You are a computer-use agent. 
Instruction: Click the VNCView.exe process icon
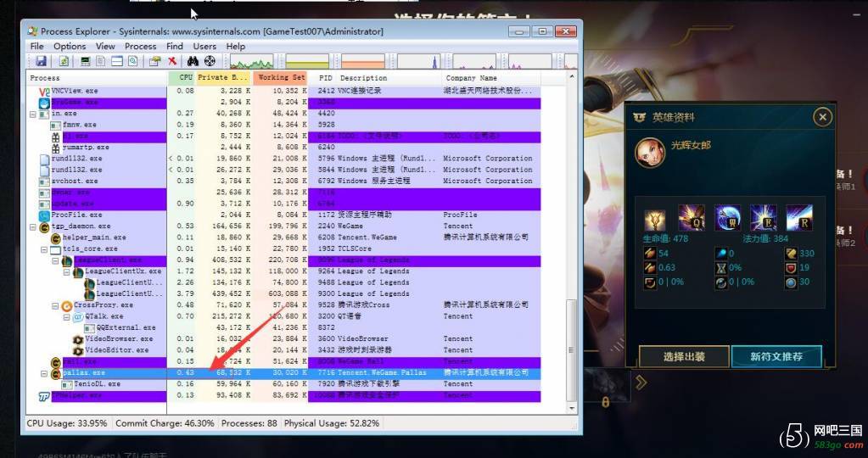pos(45,91)
